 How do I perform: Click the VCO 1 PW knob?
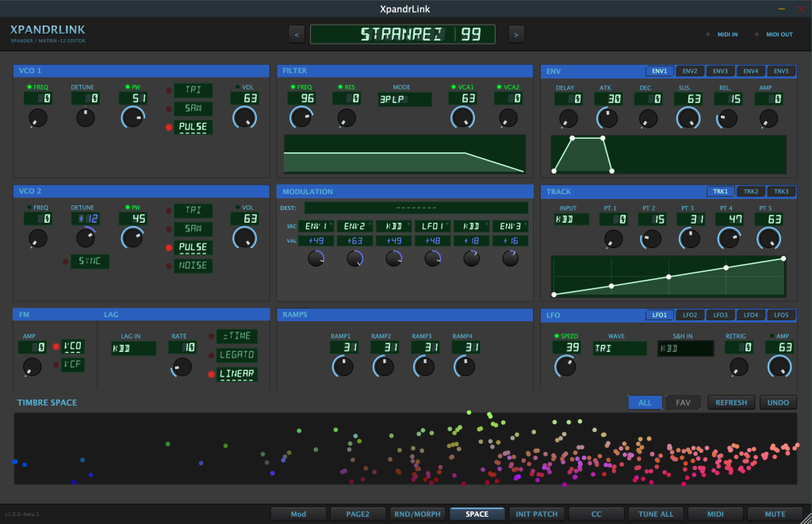(x=133, y=118)
